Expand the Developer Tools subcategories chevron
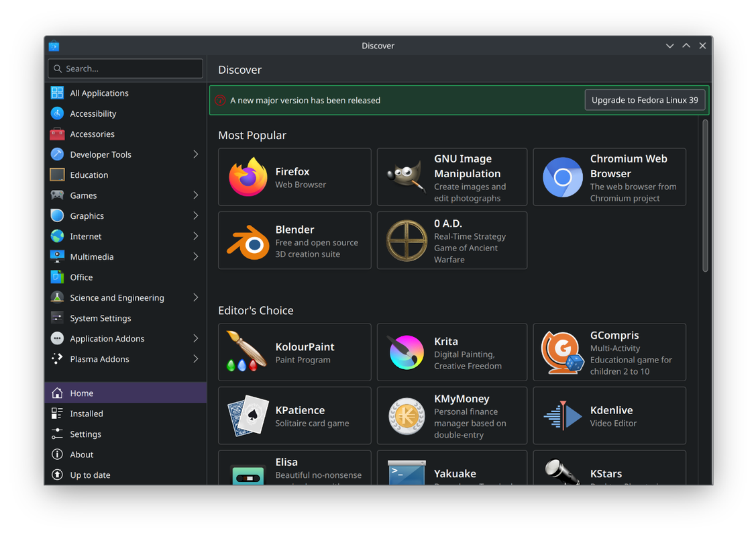 coord(195,154)
